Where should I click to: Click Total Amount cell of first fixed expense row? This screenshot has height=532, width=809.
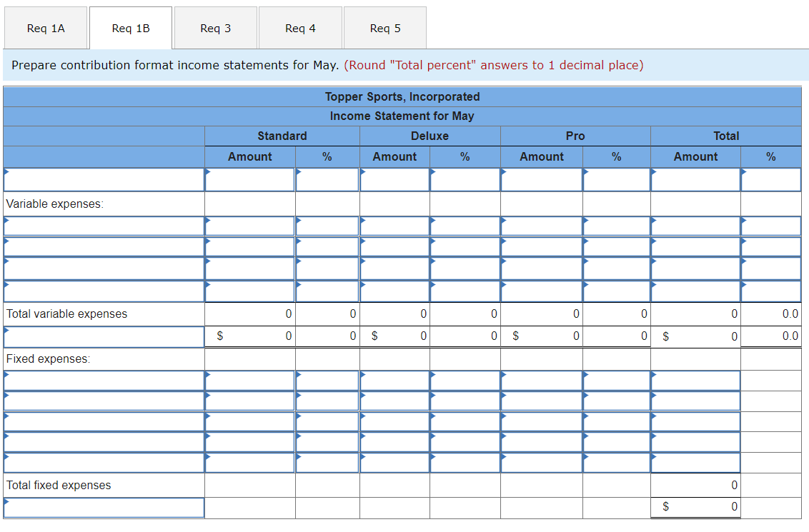pos(695,381)
